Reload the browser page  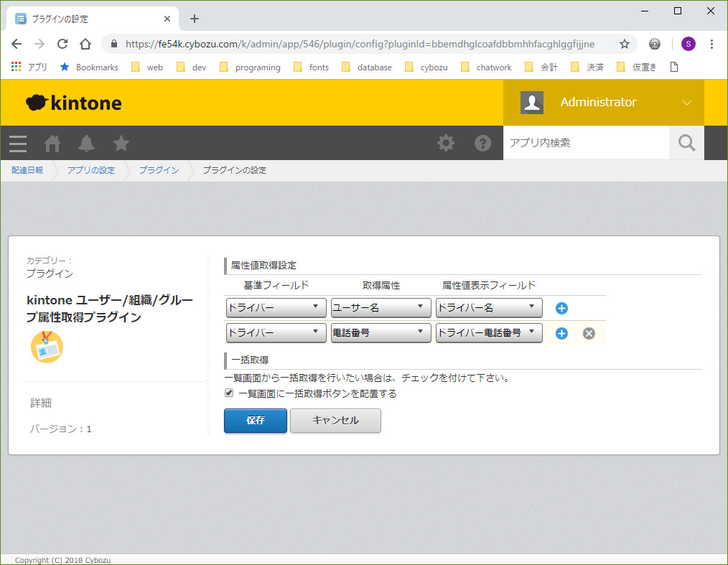[62, 44]
